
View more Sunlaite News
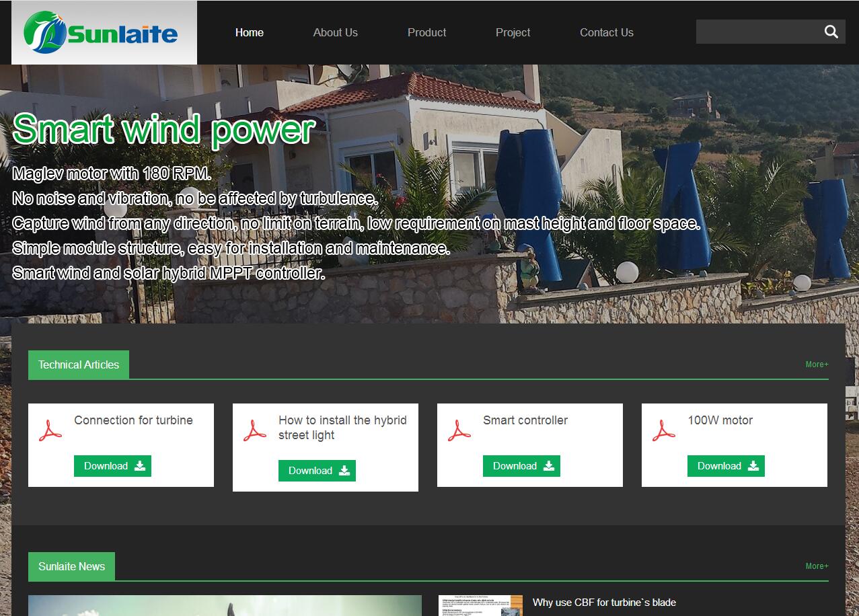tap(817, 566)
